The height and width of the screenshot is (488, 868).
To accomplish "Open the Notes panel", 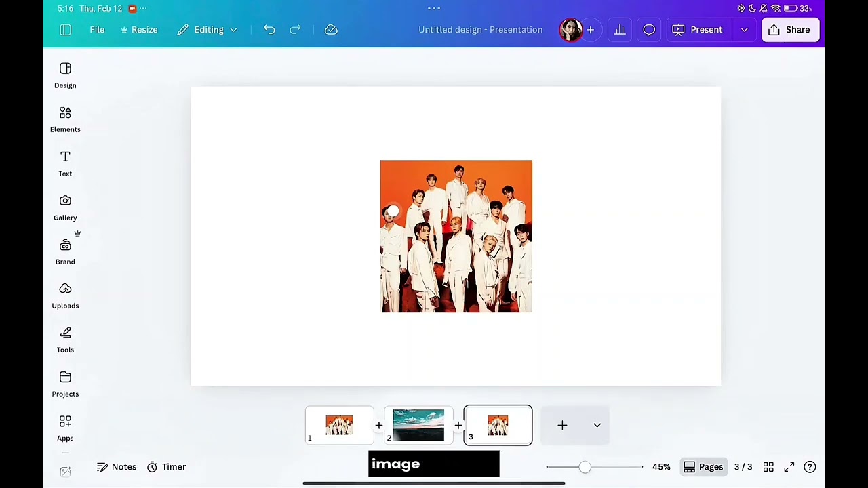I will (x=117, y=467).
